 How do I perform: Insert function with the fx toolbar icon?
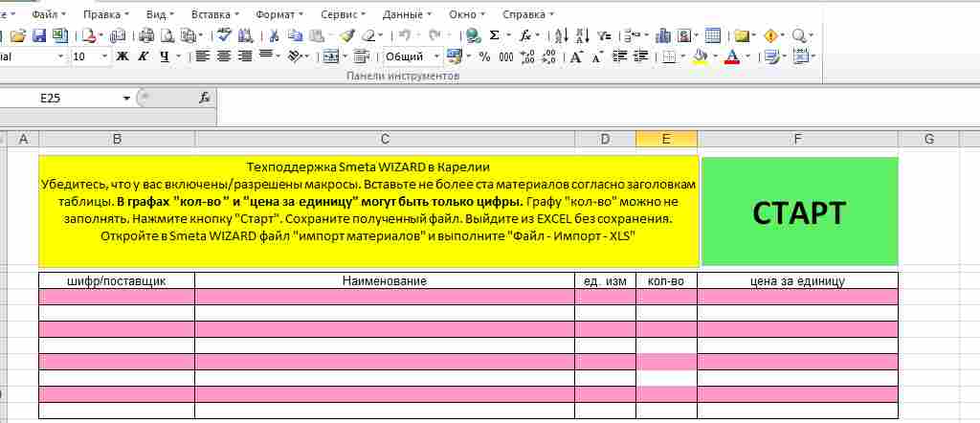(x=526, y=35)
